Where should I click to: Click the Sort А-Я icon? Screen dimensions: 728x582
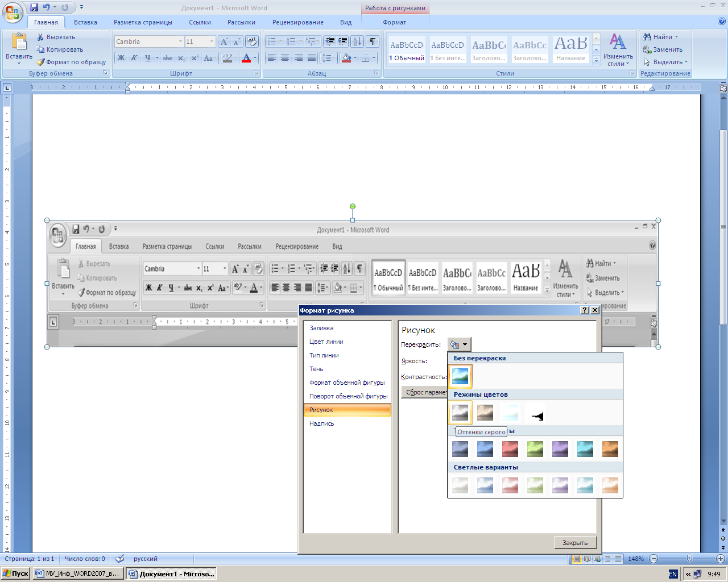[x=357, y=41]
